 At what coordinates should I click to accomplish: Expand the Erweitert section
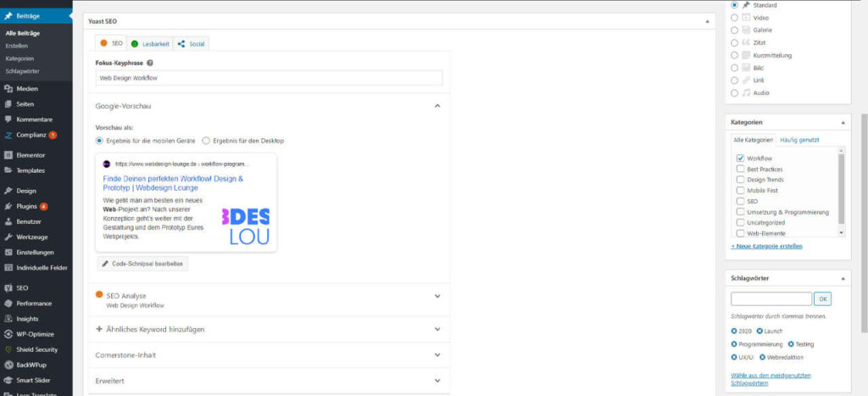[437, 381]
